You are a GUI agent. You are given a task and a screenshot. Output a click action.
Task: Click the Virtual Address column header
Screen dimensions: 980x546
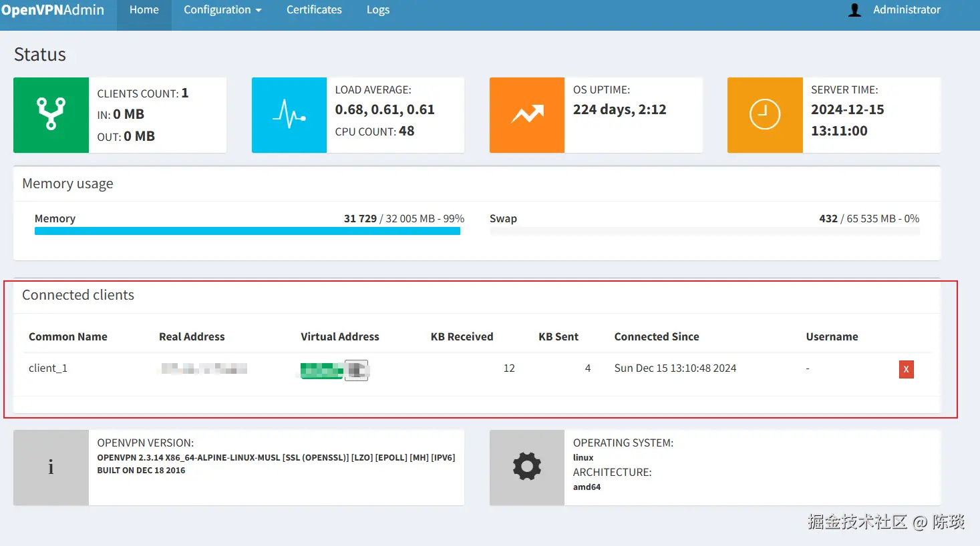[x=340, y=336]
